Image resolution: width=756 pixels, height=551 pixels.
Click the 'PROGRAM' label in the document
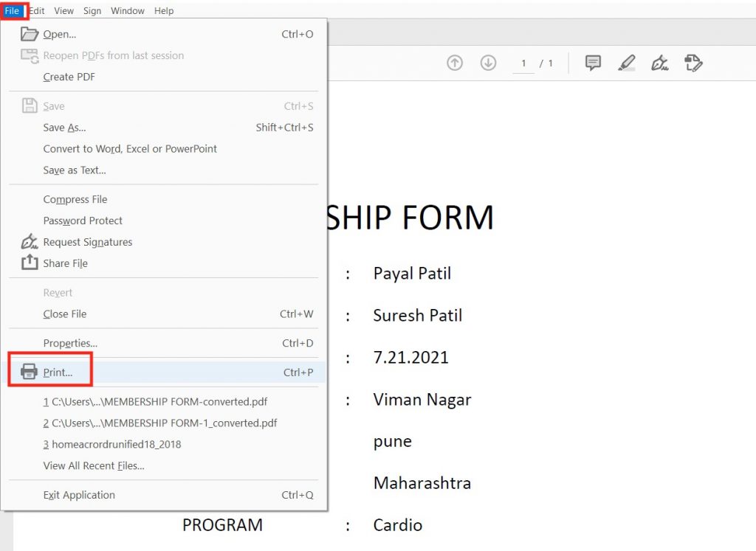click(222, 525)
